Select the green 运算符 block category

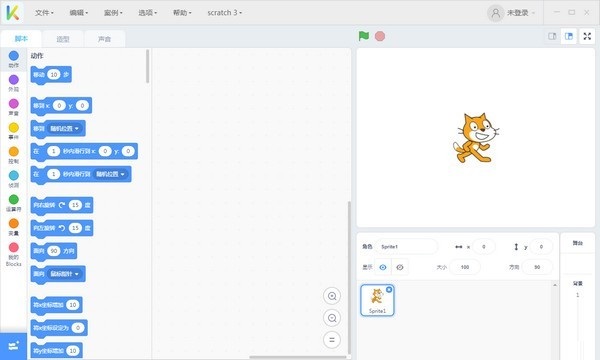point(13,203)
